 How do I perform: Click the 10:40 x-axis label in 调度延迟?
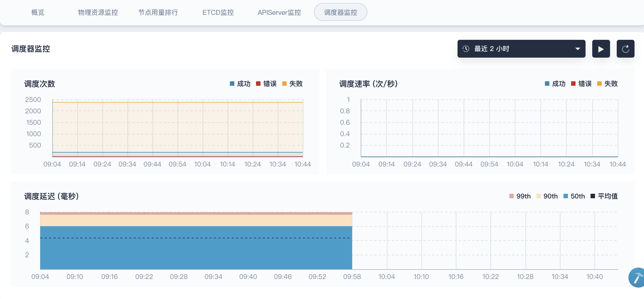pyautogui.click(x=595, y=276)
